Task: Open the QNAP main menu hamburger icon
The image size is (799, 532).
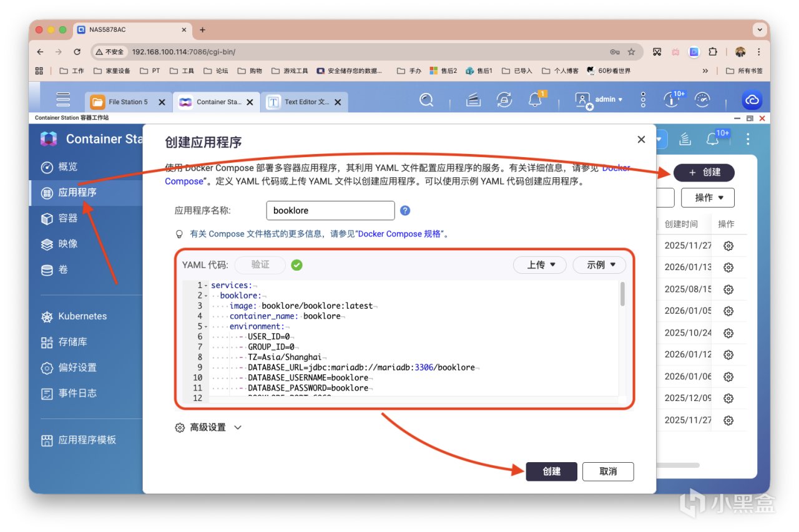Action: pos(63,100)
